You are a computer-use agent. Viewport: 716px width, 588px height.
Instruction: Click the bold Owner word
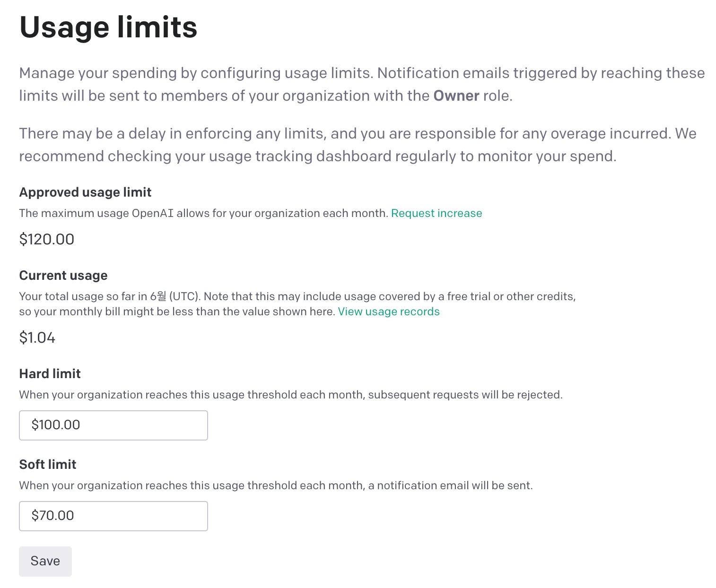tap(456, 96)
